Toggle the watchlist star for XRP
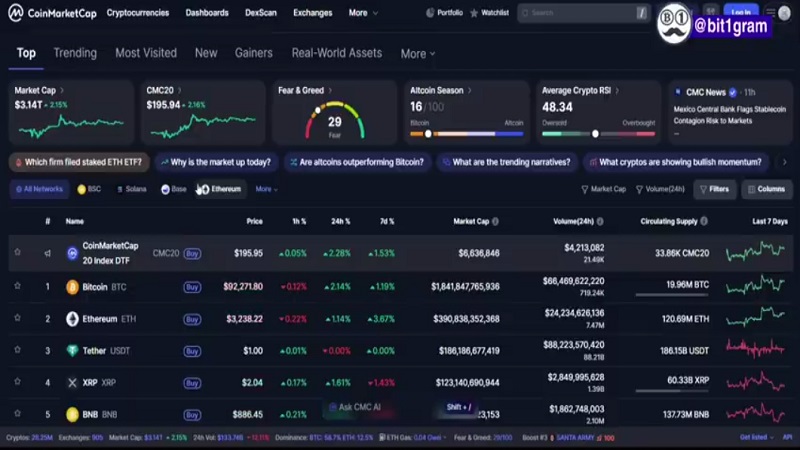 pos(17,382)
